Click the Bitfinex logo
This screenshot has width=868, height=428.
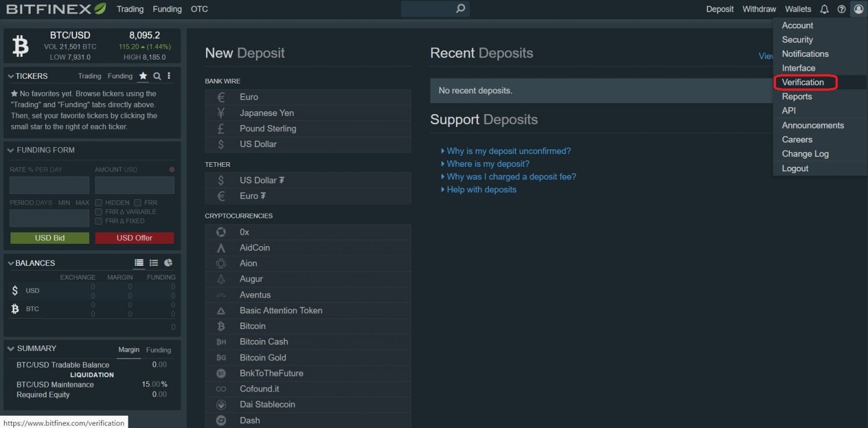point(56,9)
